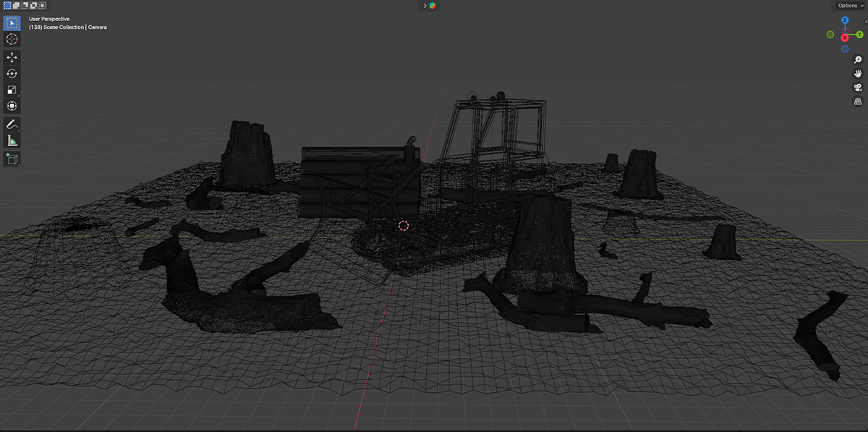Expand the collapsed header chevron at top center
This screenshot has height=432, width=868.
click(x=423, y=5)
